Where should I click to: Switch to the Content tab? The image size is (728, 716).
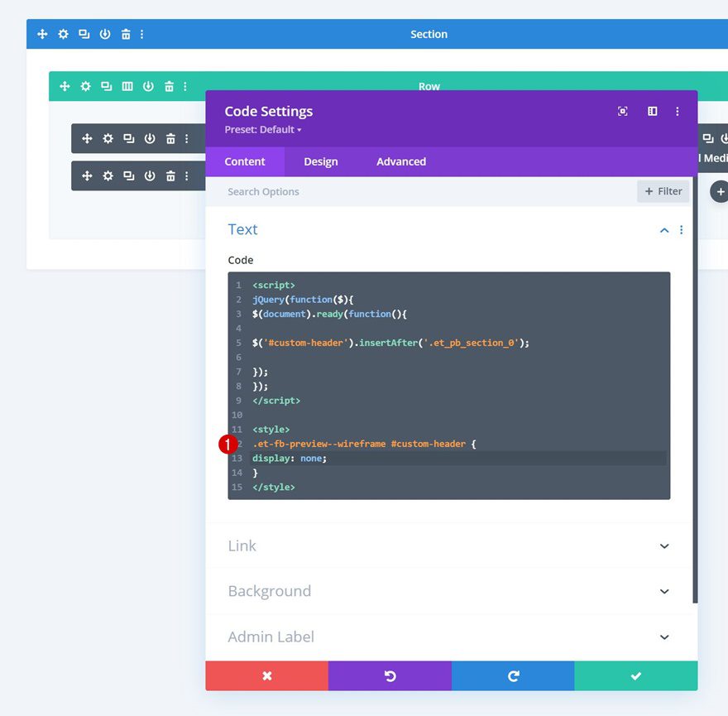click(x=245, y=161)
